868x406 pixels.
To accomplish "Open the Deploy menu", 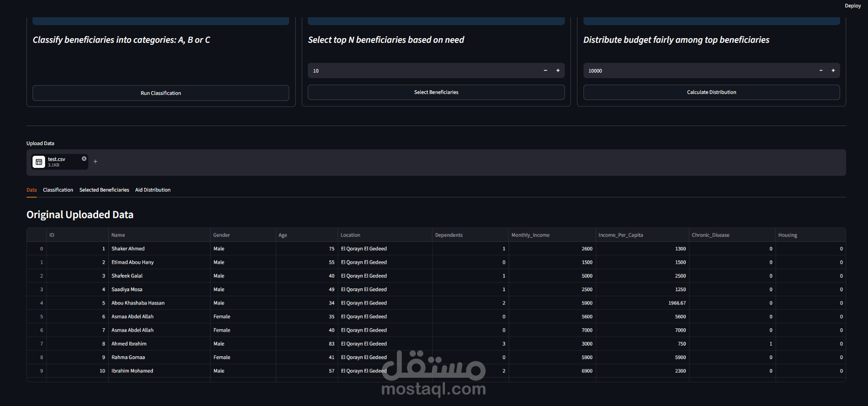I will click(x=853, y=6).
